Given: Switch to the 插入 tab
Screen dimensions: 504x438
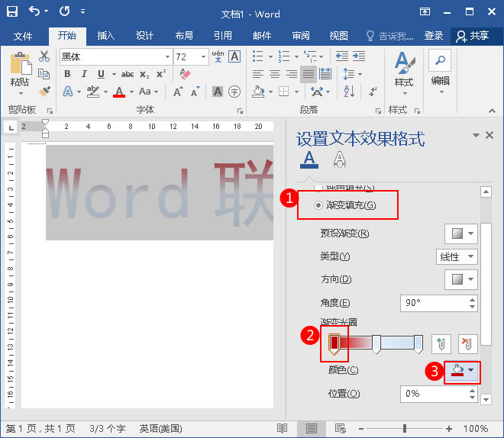Looking at the screenshot, I should (x=105, y=36).
